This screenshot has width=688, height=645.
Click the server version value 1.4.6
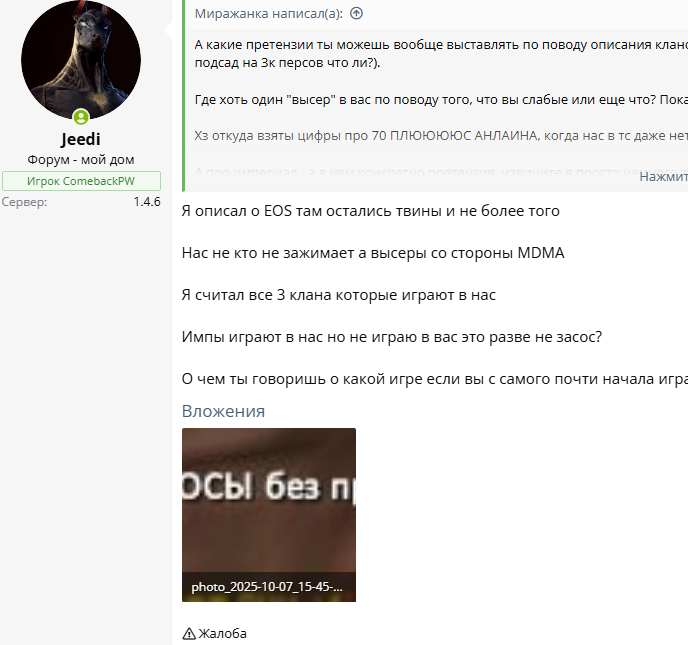tap(147, 202)
